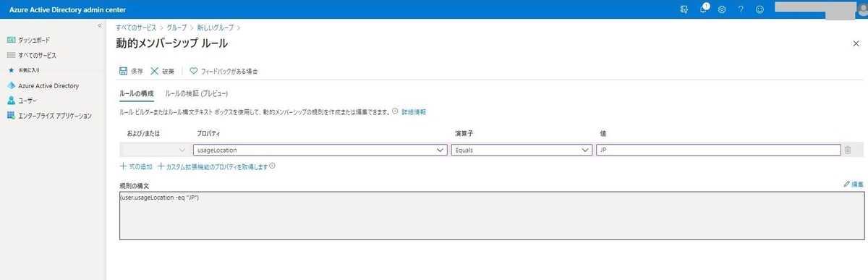
Task: Open the 詳細情報 link
Action: click(414, 112)
